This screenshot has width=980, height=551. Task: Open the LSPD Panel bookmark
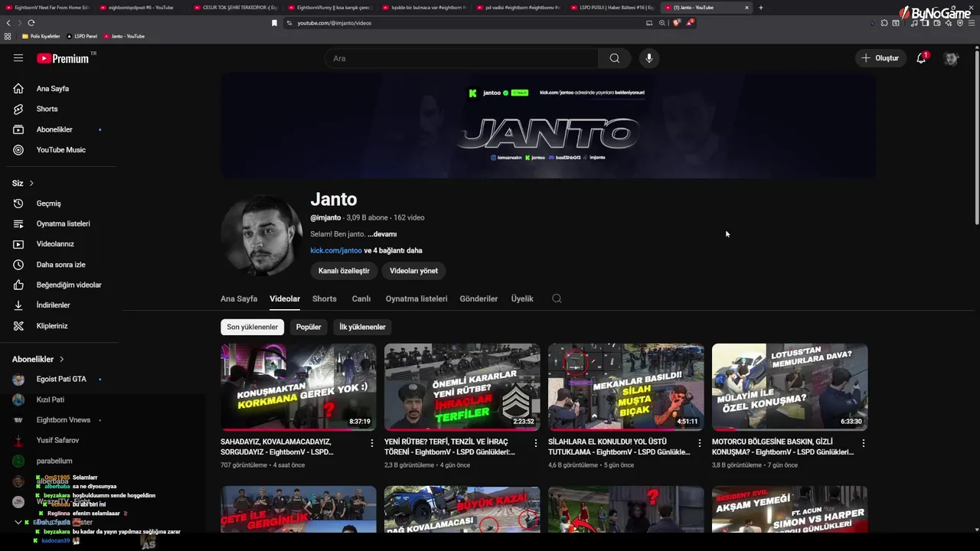coord(82,36)
